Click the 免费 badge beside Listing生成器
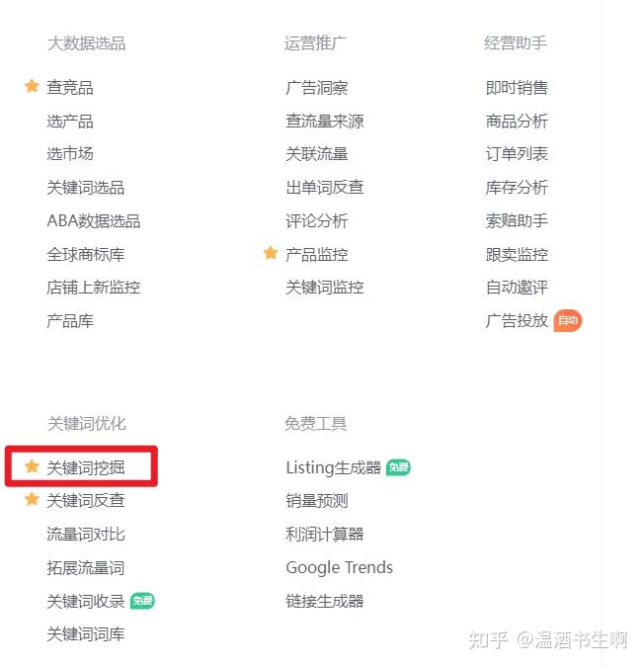Image resolution: width=644 pixels, height=667 pixels. (398, 467)
